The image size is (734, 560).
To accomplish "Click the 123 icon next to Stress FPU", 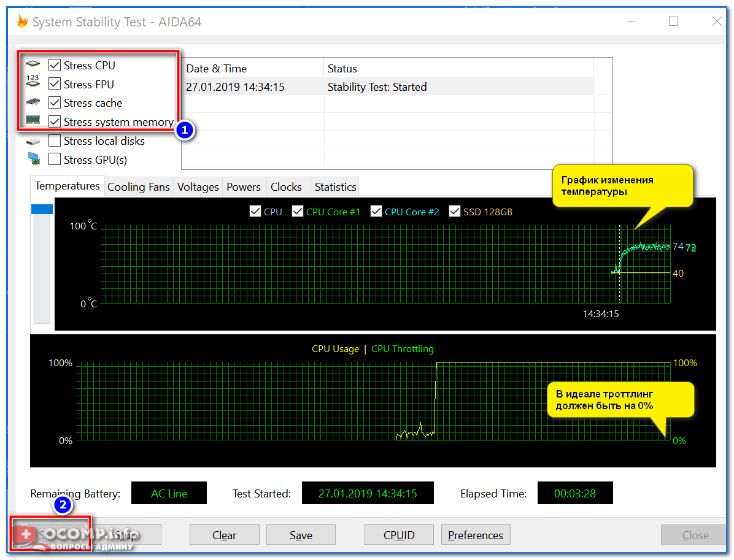I will click(33, 82).
